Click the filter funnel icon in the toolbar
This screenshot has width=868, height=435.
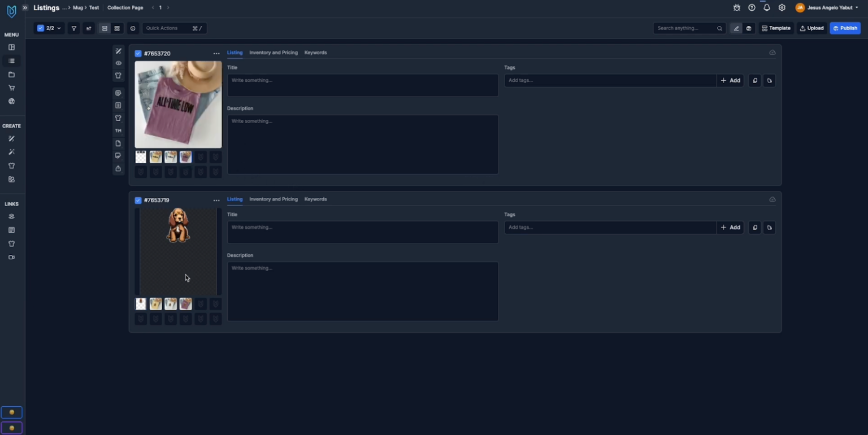(x=73, y=28)
